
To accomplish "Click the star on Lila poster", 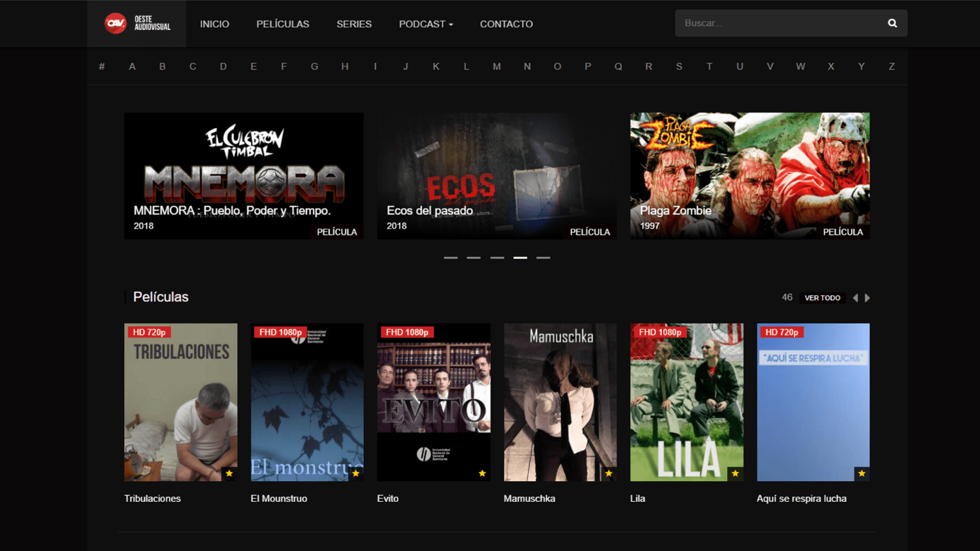I will (x=735, y=473).
